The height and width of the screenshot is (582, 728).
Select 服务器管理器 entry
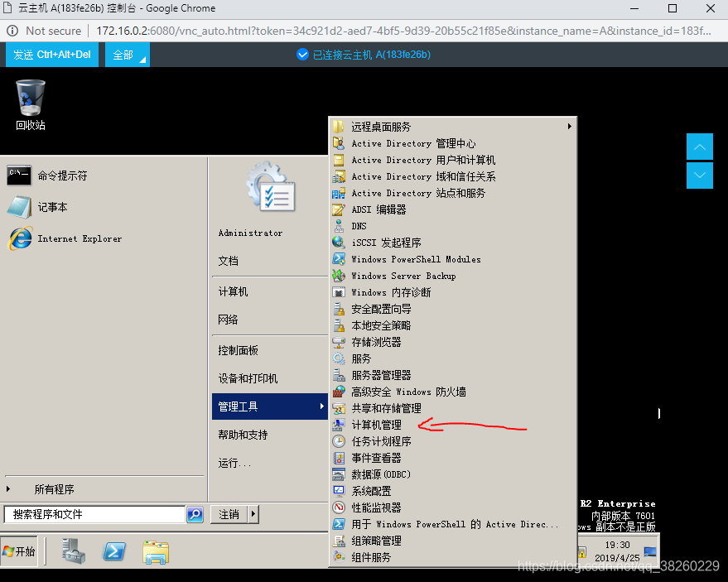click(453, 375)
